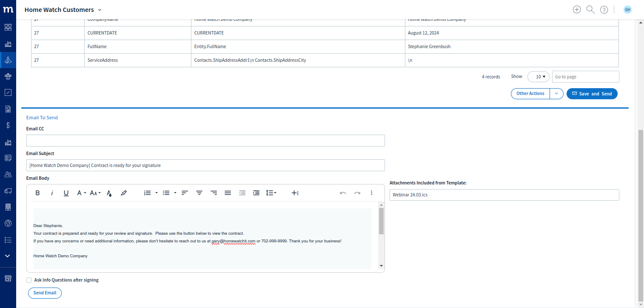Click the Stephanie Greenbush cell
The width and height of the screenshot is (644, 308).
tap(512, 47)
